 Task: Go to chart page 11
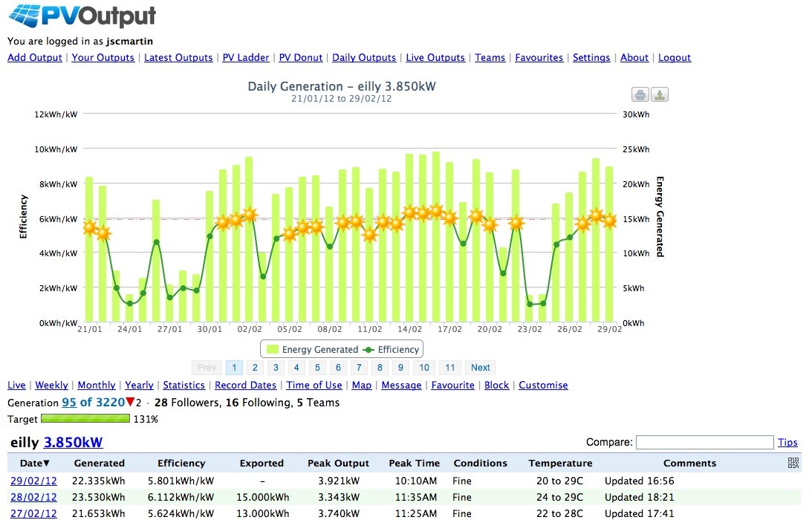click(450, 367)
